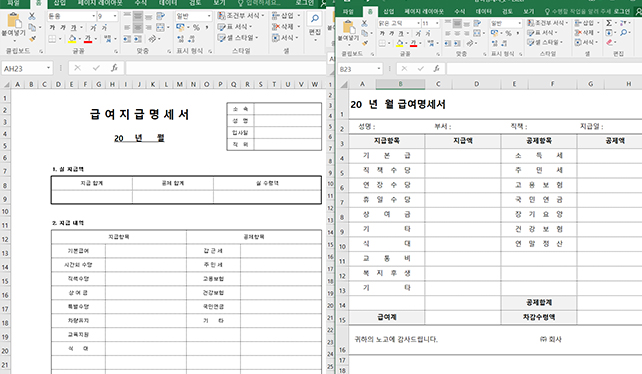
Task: Increase font size in the left window
Action: coord(94,27)
